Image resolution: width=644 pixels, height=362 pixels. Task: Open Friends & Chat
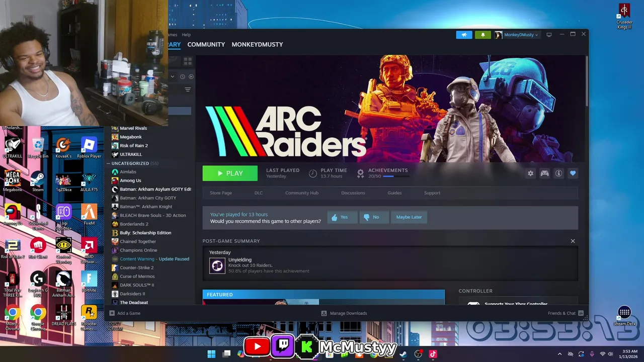566,313
